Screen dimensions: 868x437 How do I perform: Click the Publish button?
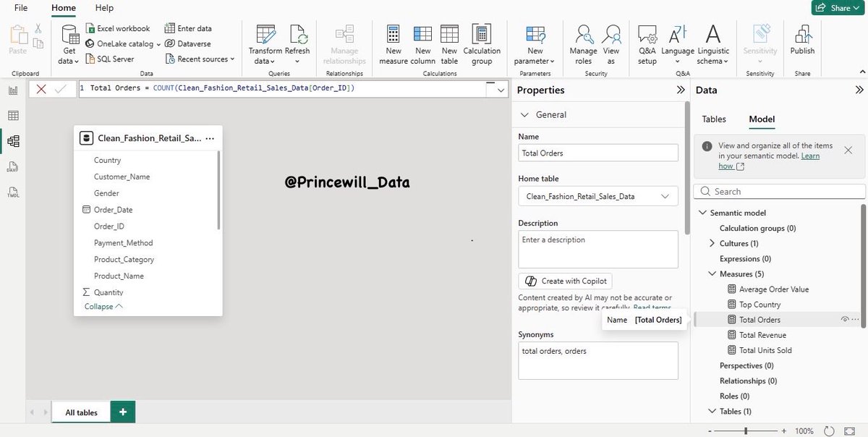(802, 40)
